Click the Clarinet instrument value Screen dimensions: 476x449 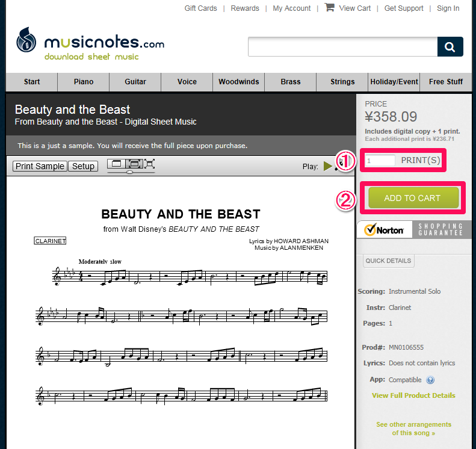click(x=400, y=308)
